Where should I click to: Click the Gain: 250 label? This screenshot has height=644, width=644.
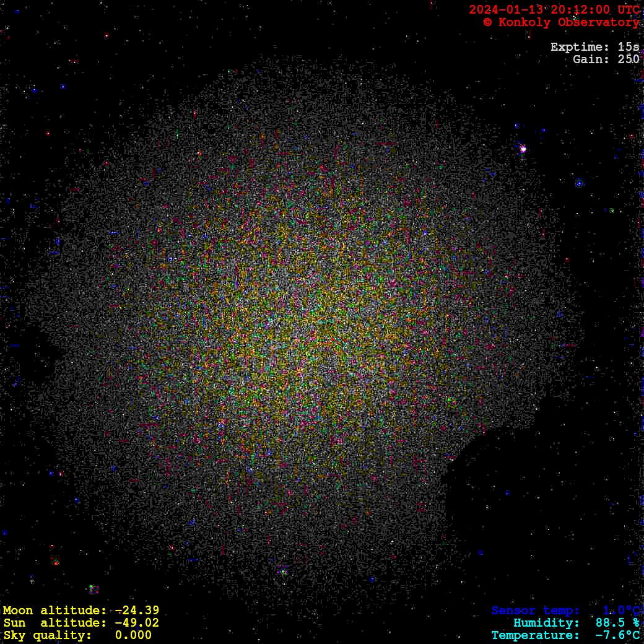pos(606,59)
